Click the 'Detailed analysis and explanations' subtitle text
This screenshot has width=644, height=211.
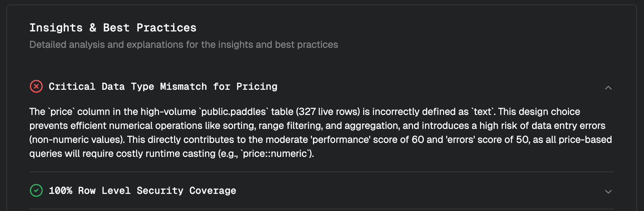click(184, 45)
